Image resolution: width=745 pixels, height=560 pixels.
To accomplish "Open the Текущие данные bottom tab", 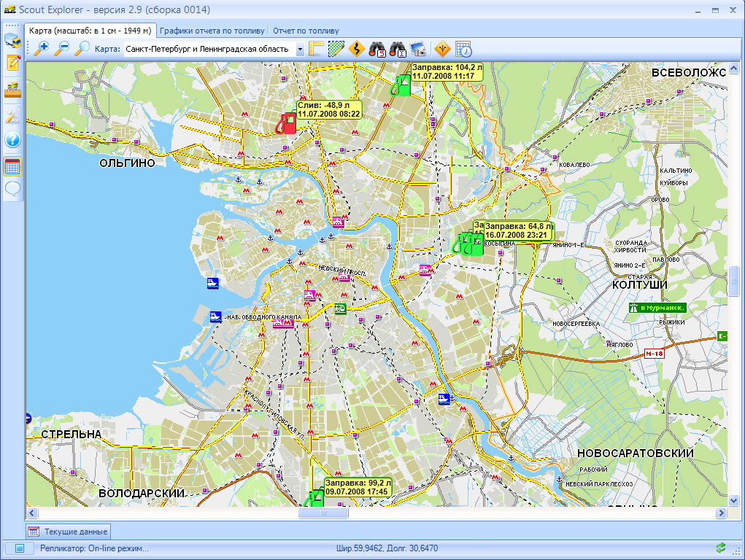I will click(67, 532).
